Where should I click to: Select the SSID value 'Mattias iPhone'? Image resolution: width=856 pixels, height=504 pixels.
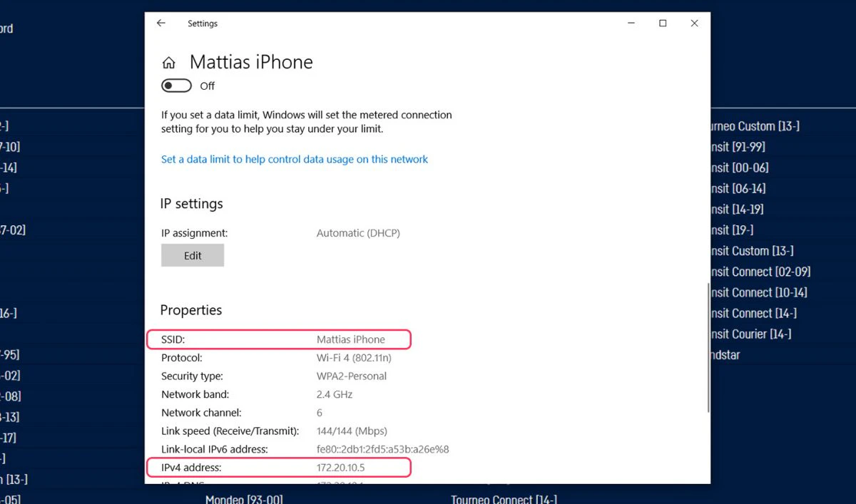tap(351, 339)
